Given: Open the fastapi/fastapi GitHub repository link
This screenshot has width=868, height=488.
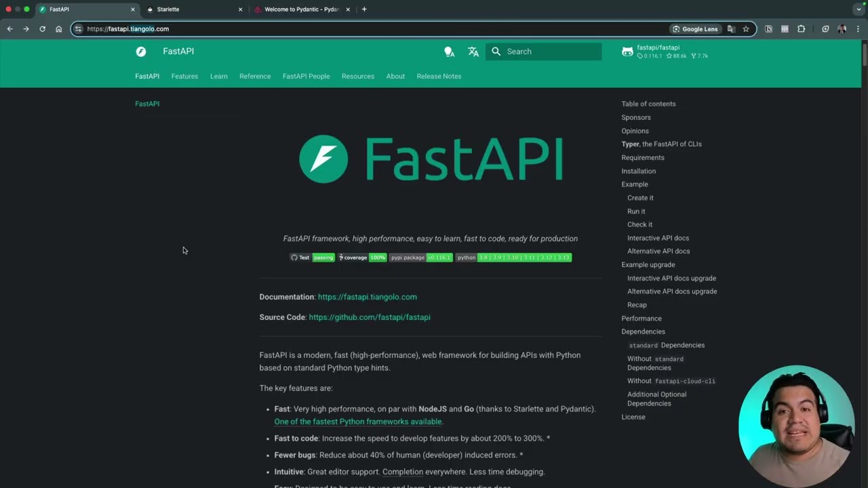Looking at the screenshot, I should (x=665, y=52).
